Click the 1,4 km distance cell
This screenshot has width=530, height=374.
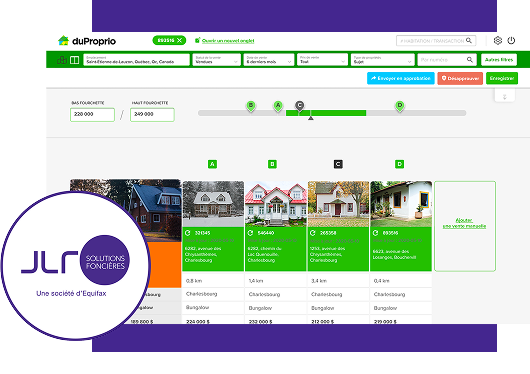coord(276,281)
